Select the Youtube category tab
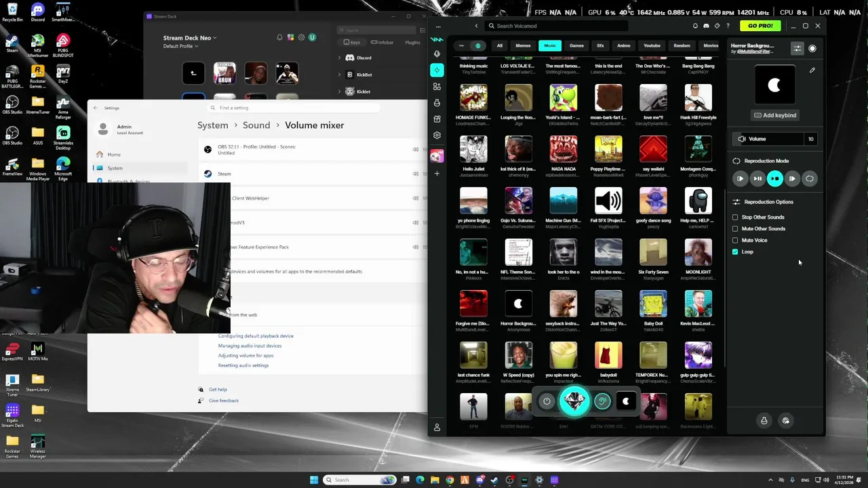868x488 pixels. point(652,46)
